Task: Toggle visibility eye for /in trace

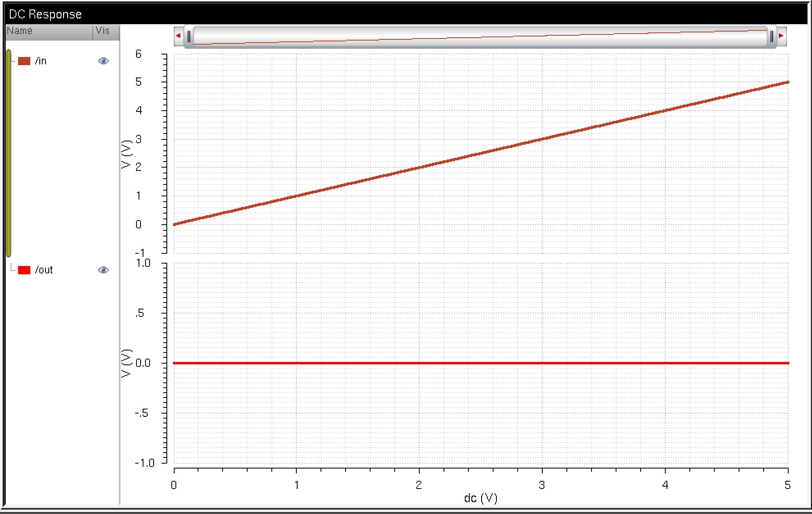Action: click(104, 61)
